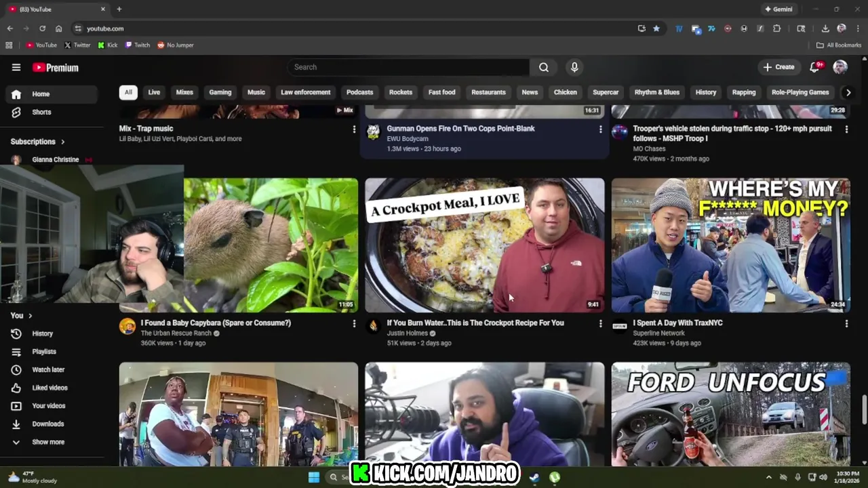This screenshot has height=488, width=868.
Task: Go back to previous page
Action: pos(9,28)
